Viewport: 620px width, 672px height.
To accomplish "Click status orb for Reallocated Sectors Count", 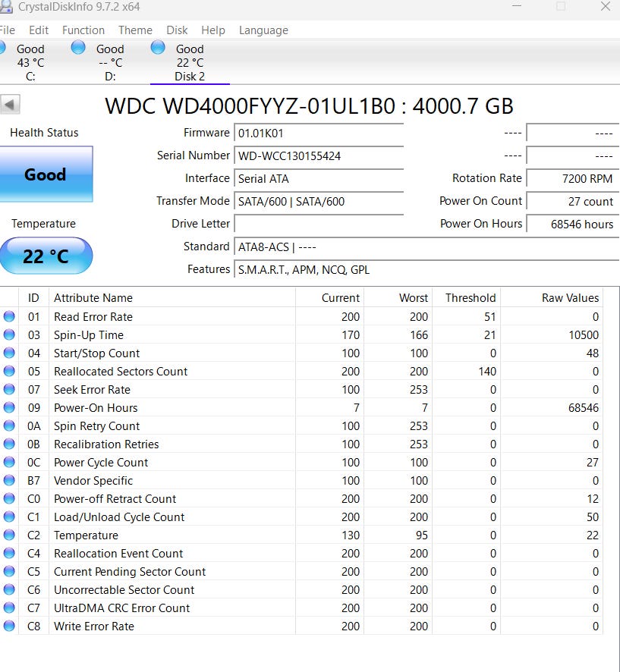I will point(9,371).
